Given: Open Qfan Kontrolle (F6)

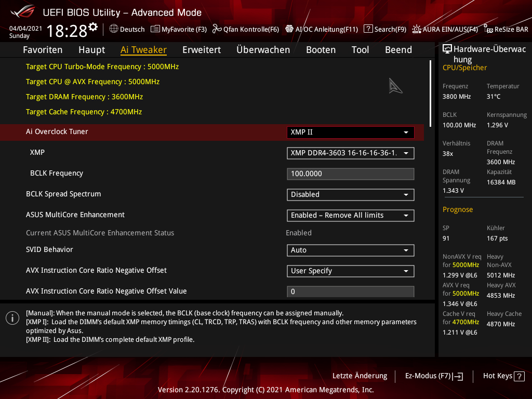Looking at the screenshot, I should tap(246, 29).
